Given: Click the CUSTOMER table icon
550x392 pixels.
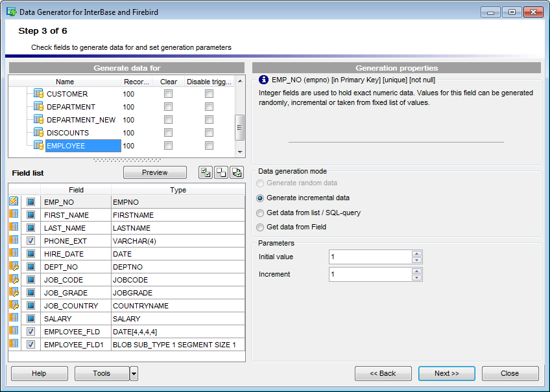Looking at the screenshot, I should [38, 93].
